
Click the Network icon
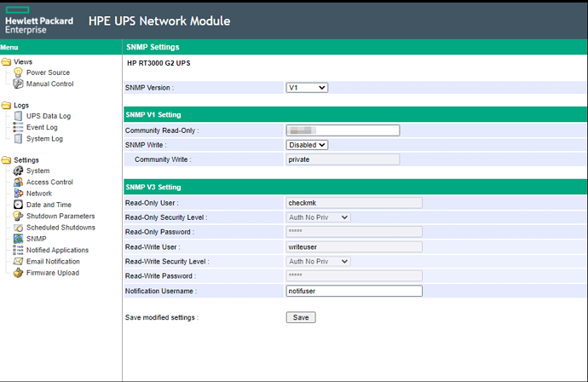(18, 194)
